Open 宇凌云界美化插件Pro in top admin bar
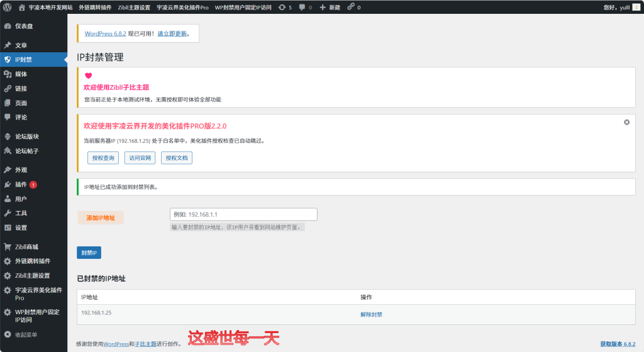Screen dimensions: 644x352 [182, 8]
